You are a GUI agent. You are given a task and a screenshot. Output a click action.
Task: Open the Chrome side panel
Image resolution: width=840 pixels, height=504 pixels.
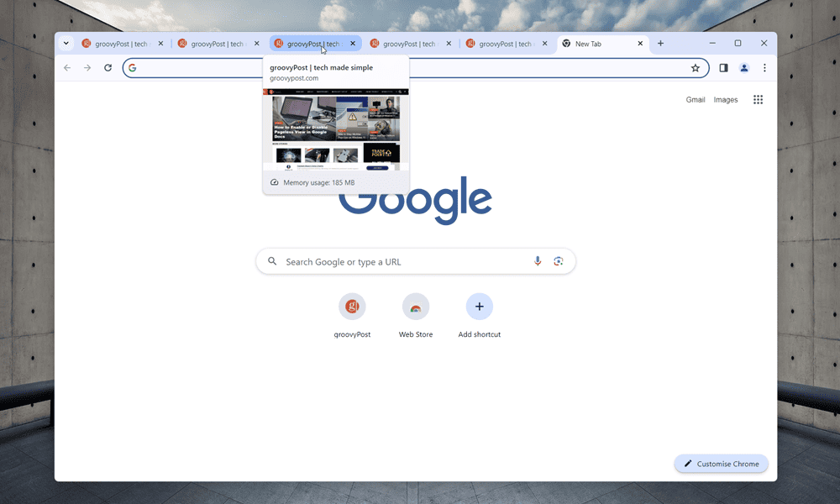pos(724,68)
